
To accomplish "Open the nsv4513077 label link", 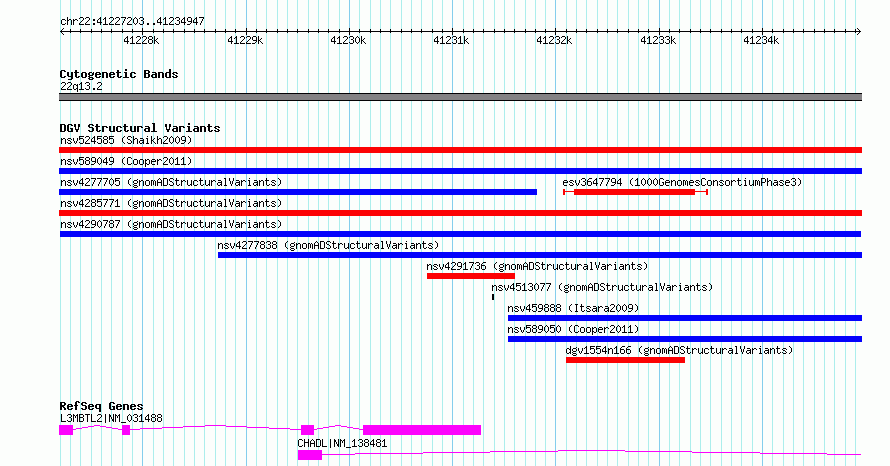I will pos(602,287).
